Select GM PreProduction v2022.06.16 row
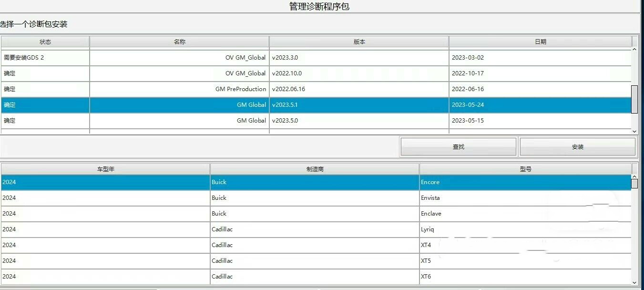644x290 pixels. (x=316, y=89)
